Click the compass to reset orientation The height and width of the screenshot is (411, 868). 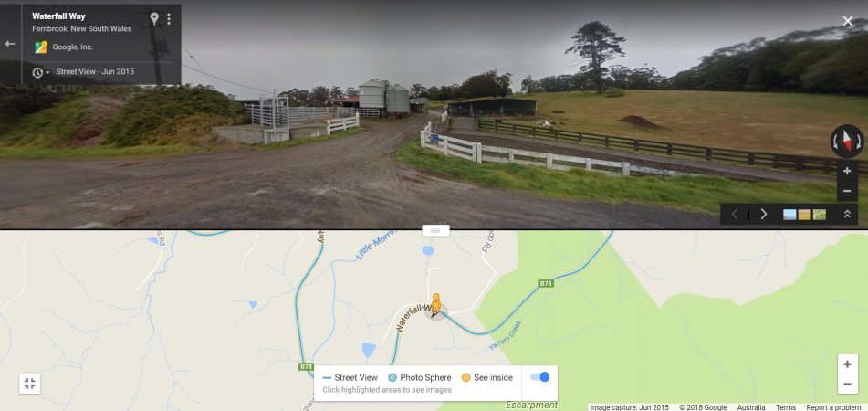[x=846, y=142]
